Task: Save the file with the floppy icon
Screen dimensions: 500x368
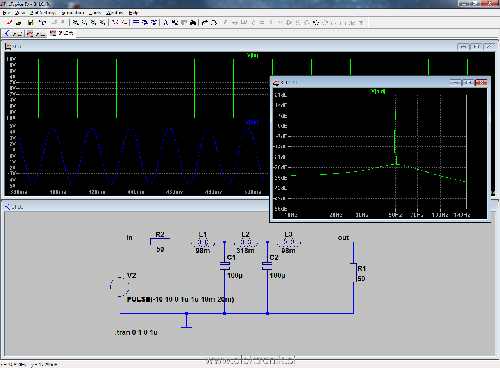Action: click(30, 23)
